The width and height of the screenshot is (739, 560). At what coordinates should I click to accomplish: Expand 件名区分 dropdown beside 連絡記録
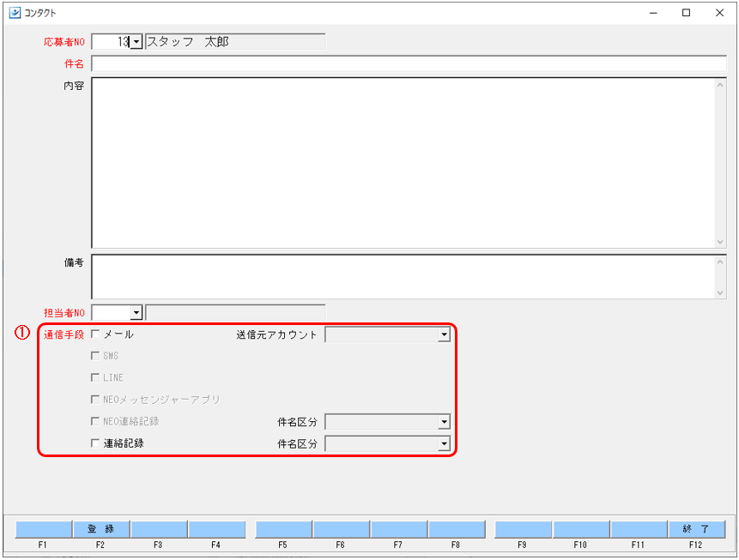coord(444,443)
